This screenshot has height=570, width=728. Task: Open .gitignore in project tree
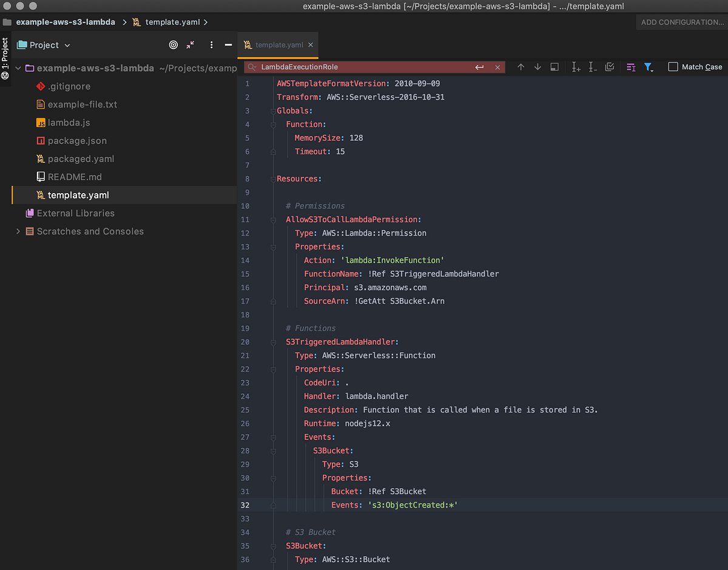(x=69, y=86)
